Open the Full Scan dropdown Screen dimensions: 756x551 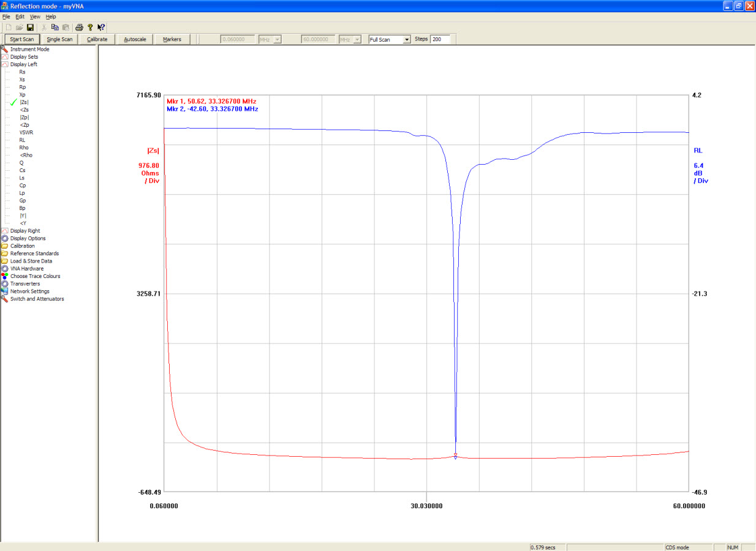pos(407,39)
